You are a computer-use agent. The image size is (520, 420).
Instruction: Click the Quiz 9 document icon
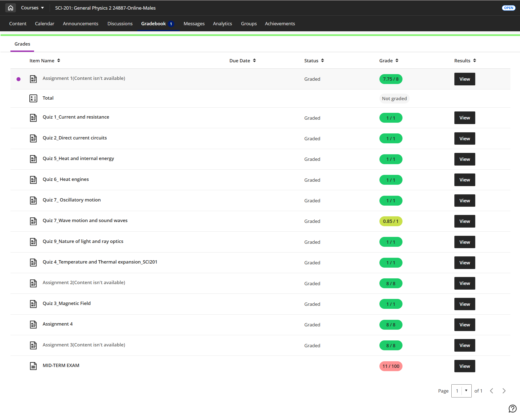click(33, 242)
